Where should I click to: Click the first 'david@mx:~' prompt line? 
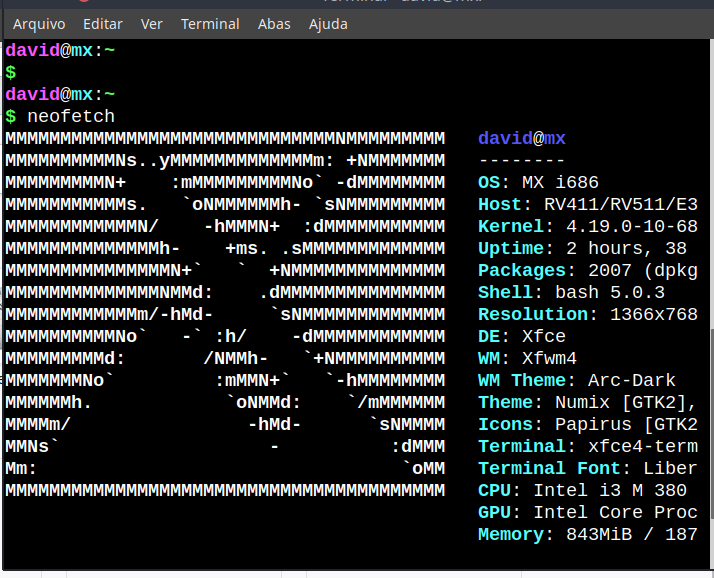[60, 51]
